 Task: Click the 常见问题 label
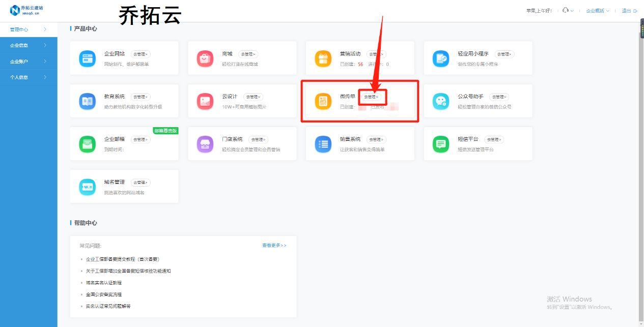click(x=90, y=246)
